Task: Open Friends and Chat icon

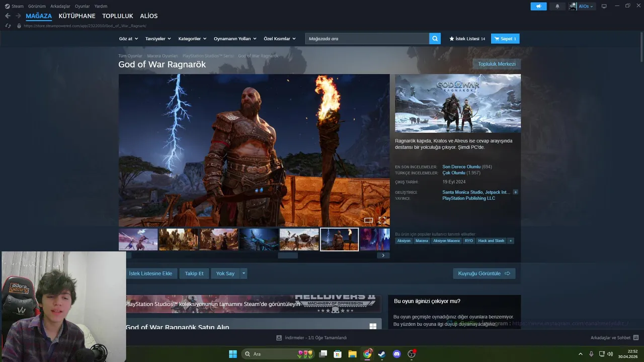Action: click(x=636, y=338)
